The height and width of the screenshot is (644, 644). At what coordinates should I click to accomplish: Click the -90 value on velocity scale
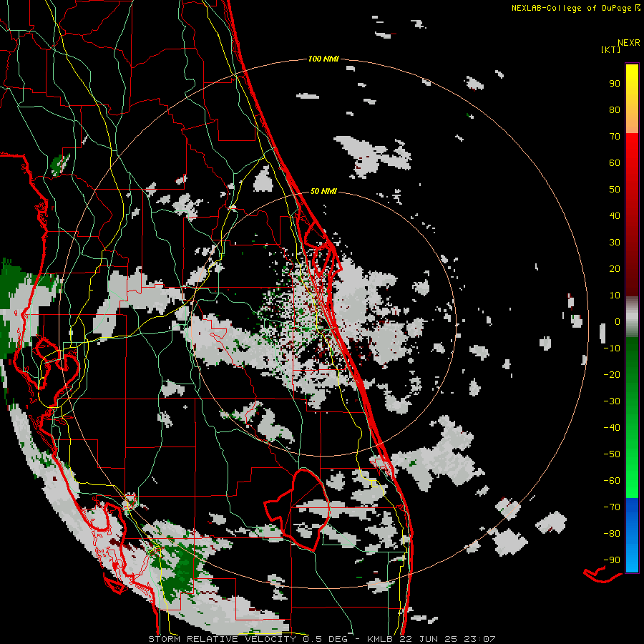[x=612, y=560]
